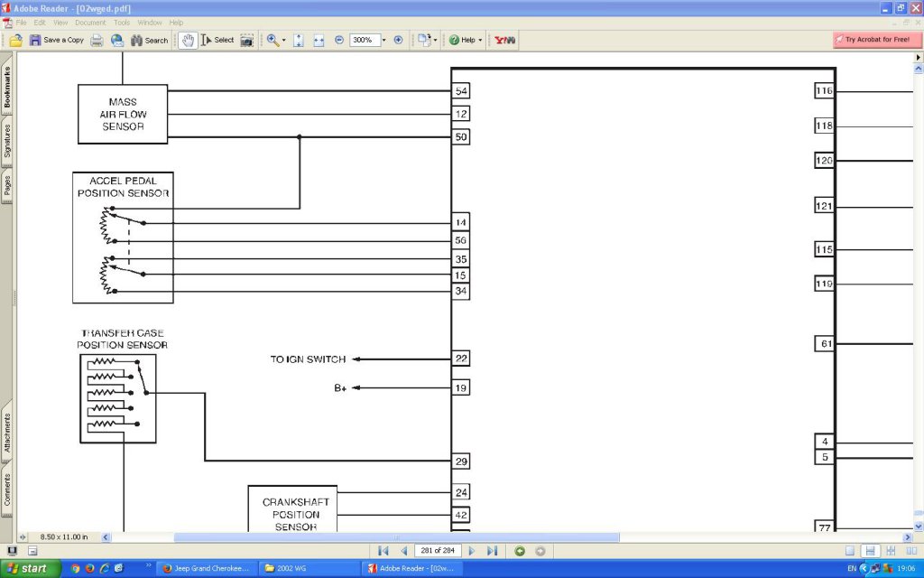Click the page number field 281 of 284
This screenshot has height=578, width=924.
point(437,551)
